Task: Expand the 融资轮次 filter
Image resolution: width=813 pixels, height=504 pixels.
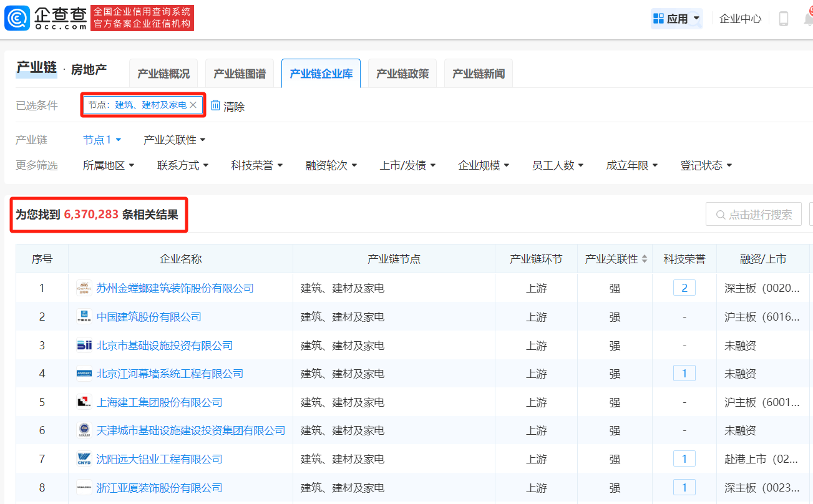Action: [x=331, y=165]
